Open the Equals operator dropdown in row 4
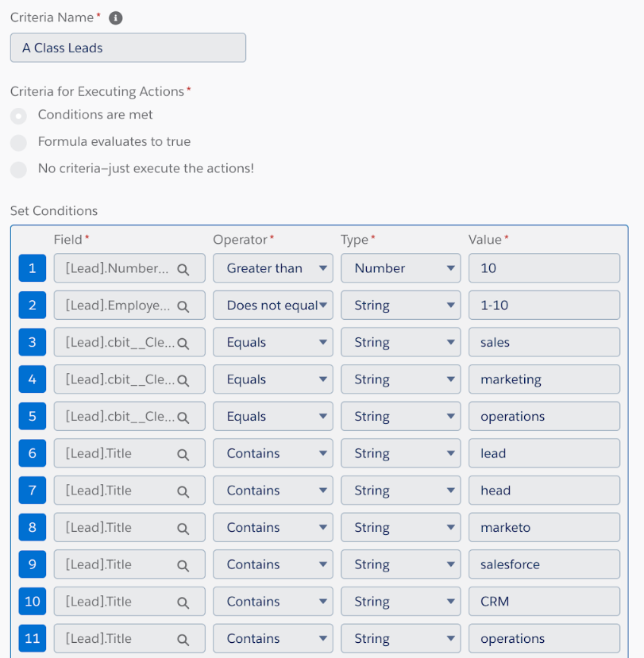Viewport: 644px width, 658px height. pyautogui.click(x=273, y=379)
